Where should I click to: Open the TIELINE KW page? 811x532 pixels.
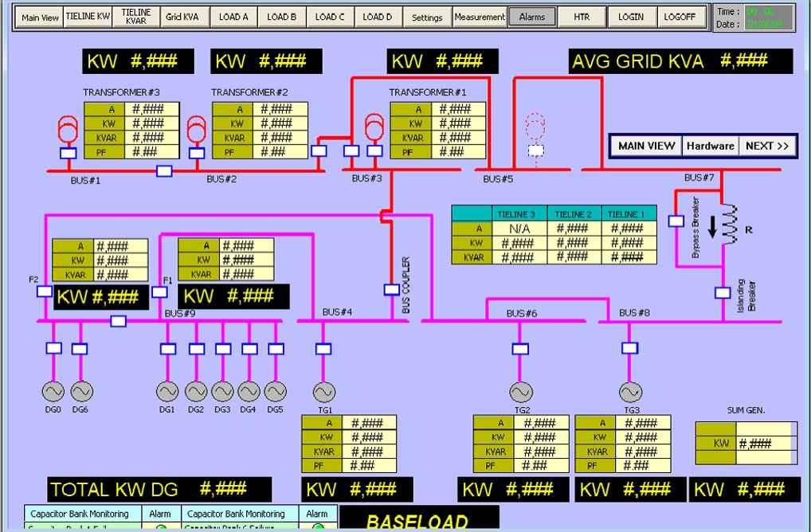[88, 17]
